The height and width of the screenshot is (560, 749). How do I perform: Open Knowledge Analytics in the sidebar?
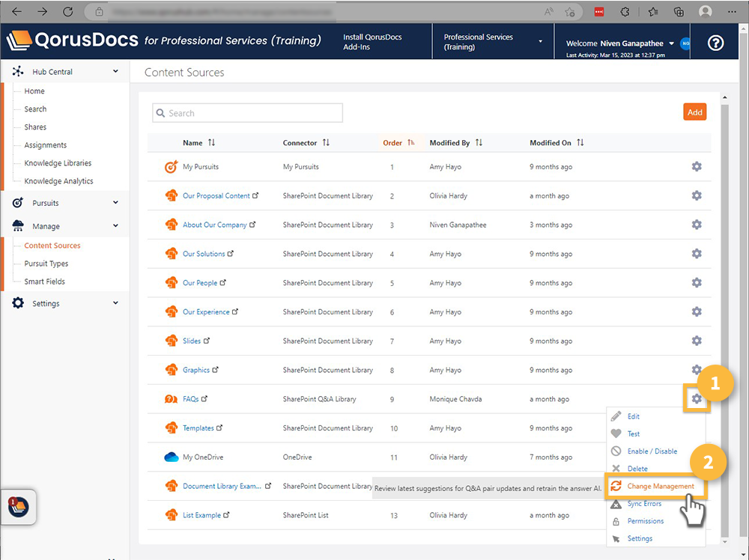point(58,181)
